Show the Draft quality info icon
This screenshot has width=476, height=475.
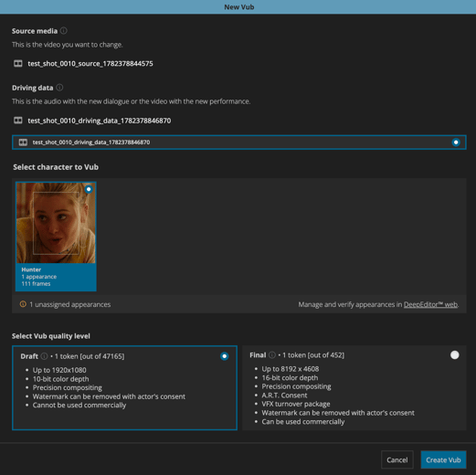point(44,356)
